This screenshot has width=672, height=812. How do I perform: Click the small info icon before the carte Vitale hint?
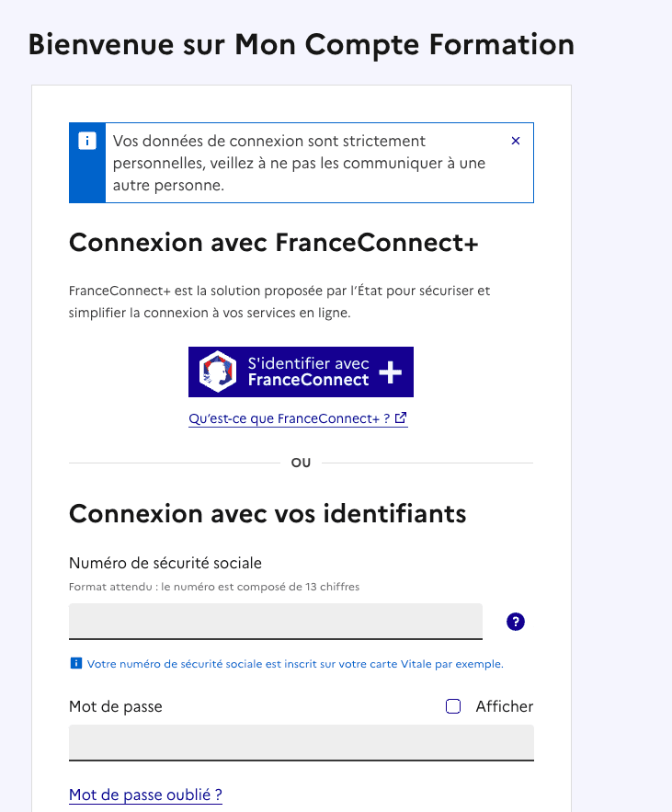coord(75,663)
